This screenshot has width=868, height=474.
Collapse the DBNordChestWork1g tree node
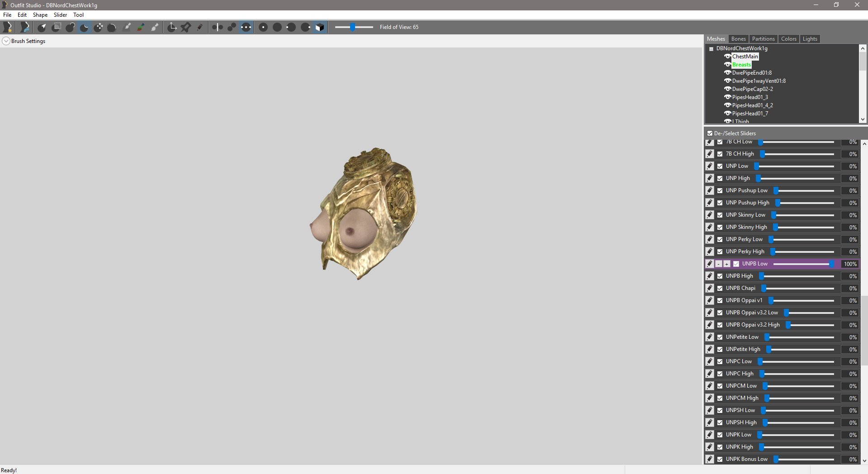click(x=711, y=49)
